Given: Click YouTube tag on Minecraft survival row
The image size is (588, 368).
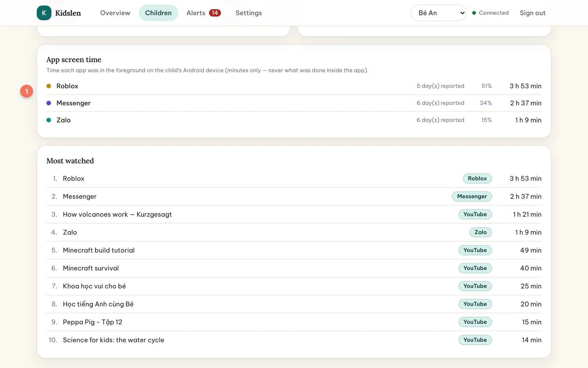Looking at the screenshot, I should click(475, 268).
